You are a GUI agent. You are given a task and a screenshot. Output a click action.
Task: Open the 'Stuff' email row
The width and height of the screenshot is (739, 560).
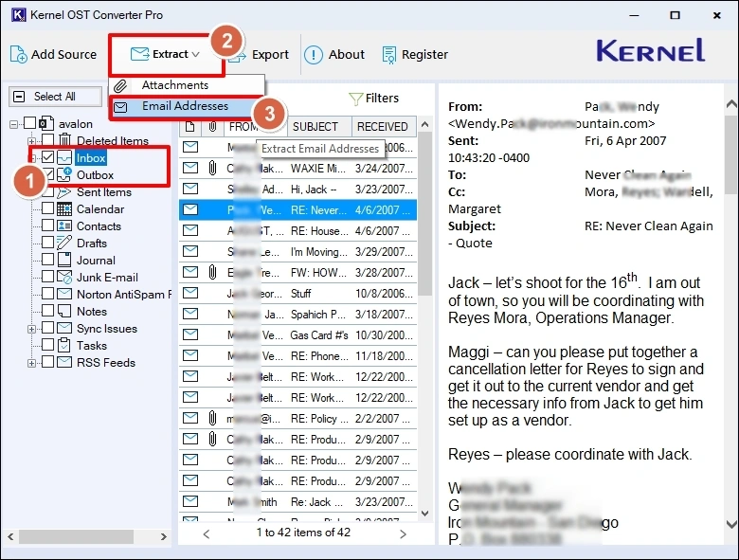[297, 293]
